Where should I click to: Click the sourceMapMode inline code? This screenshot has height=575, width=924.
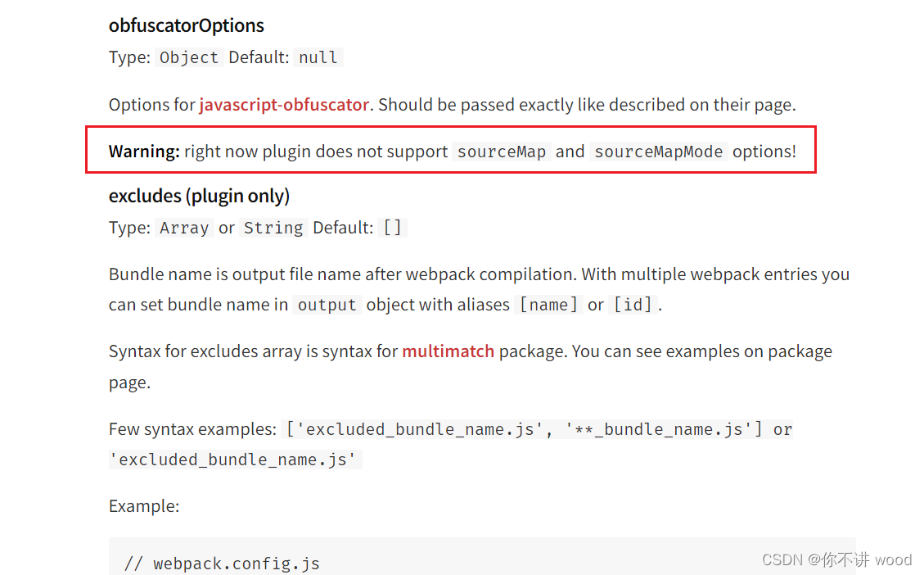(x=658, y=152)
